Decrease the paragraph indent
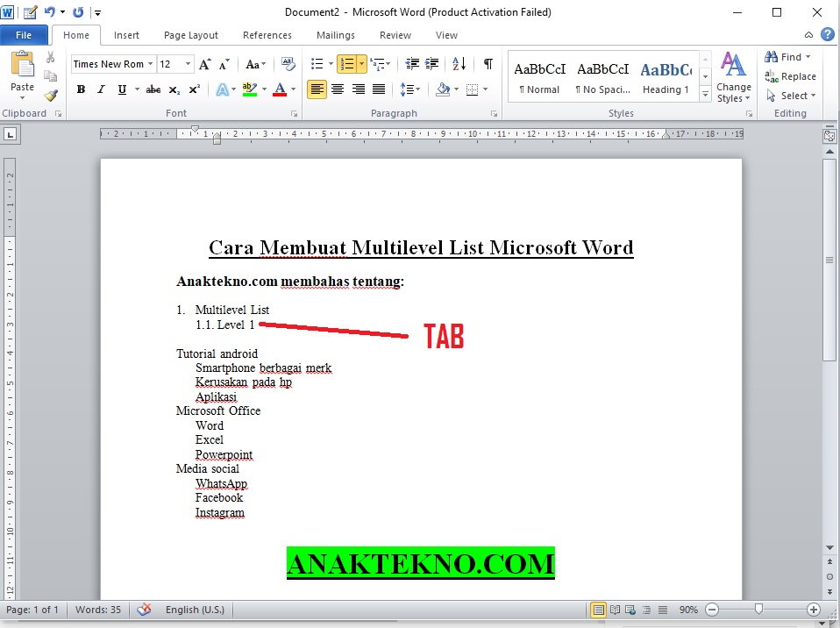Screen dimensions: 840x628 click(x=412, y=64)
